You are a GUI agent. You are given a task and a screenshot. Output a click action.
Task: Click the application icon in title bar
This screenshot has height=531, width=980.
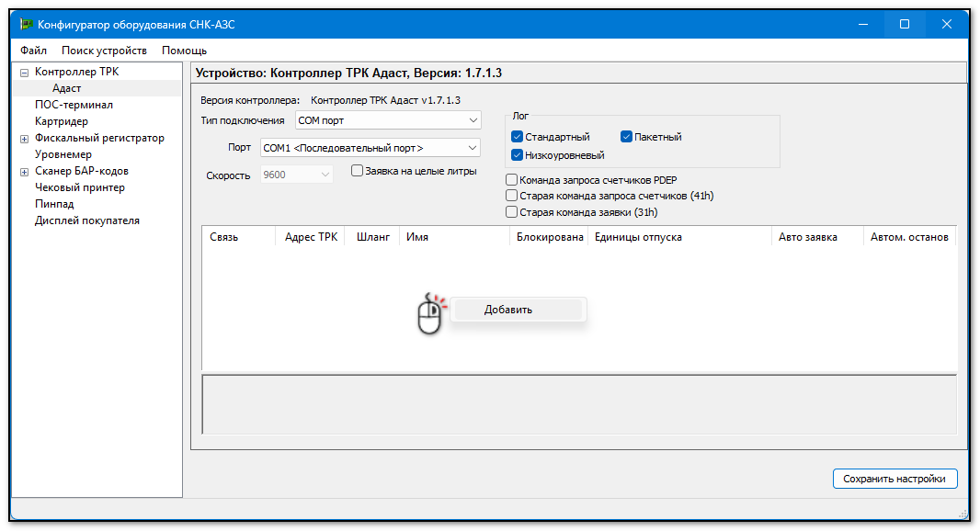click(x=27, y=24)
